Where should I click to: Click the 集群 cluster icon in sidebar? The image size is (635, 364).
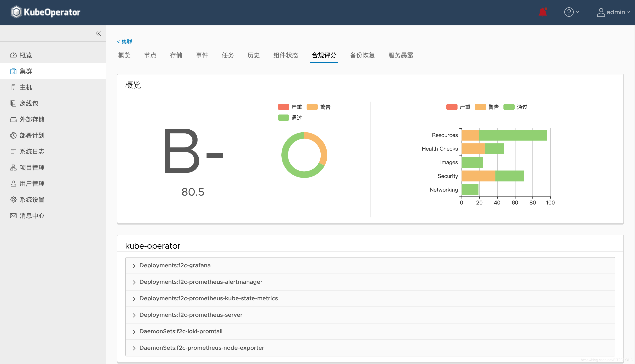13,71
